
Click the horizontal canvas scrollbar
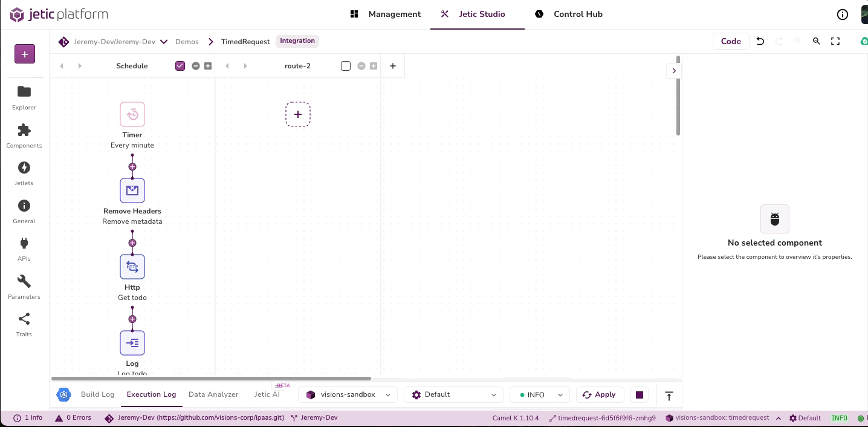coord(211,379)
